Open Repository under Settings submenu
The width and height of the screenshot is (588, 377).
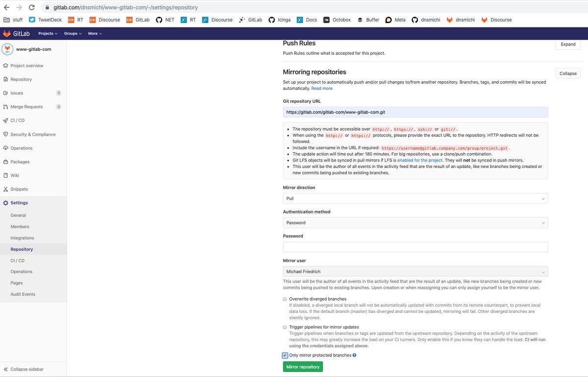click(x=22, y=249)
